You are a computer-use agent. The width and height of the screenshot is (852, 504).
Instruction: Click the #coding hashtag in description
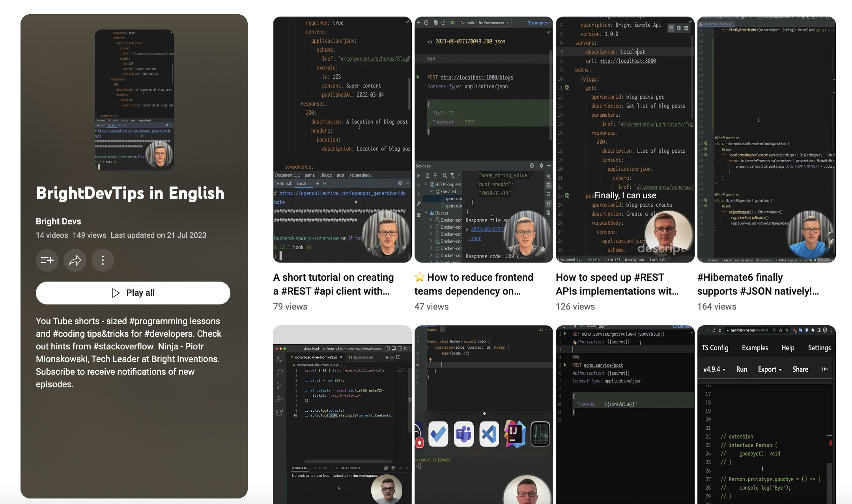pos(70,334)
